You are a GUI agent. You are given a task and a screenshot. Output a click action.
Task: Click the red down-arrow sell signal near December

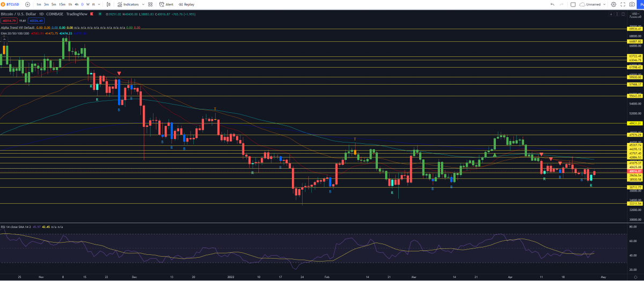coord(119,73)
